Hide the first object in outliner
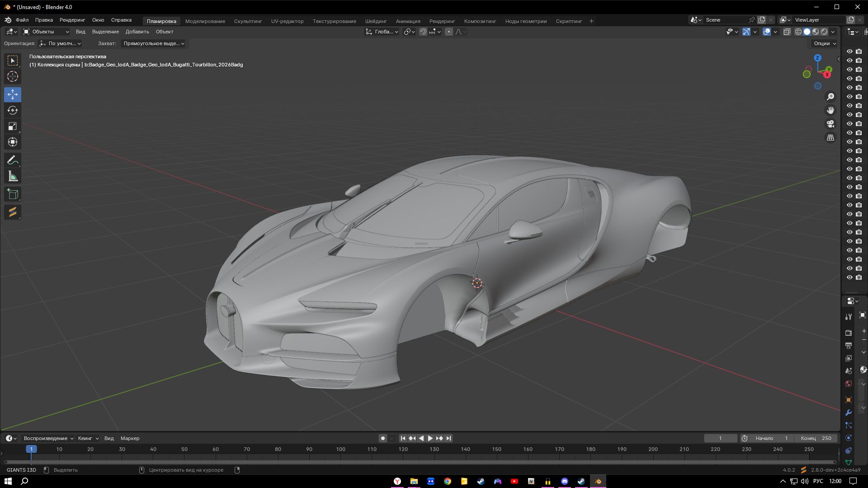The image size is (868, 488). [x=849, y=52]
